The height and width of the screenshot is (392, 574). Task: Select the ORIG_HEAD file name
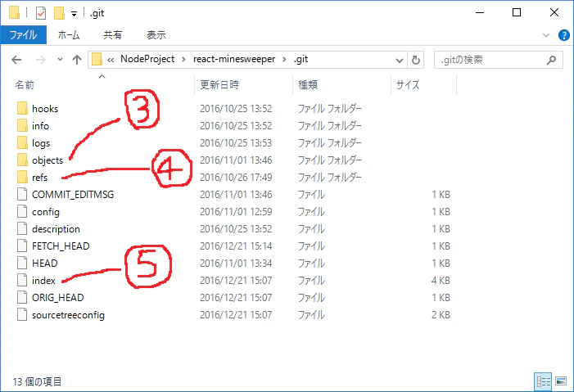coord(58,298)
